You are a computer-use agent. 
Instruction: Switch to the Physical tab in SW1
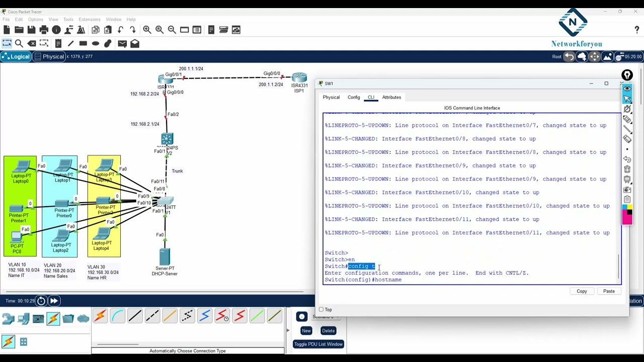tap(331, 97)
